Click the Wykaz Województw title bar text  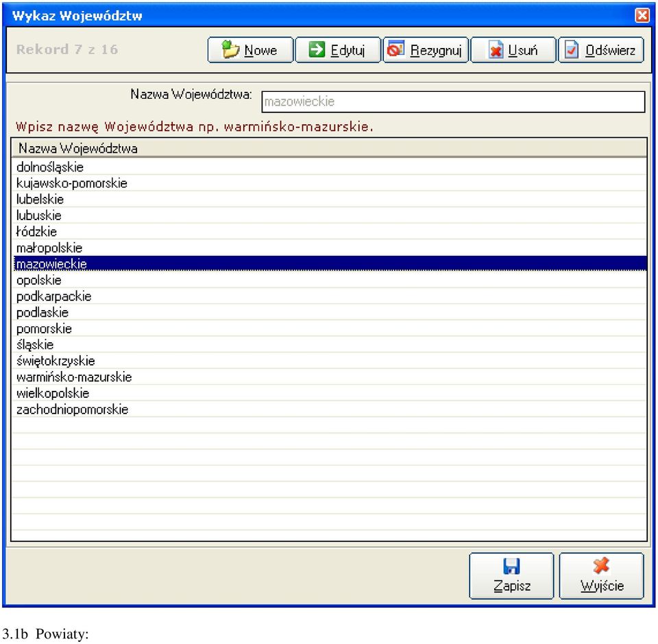pyautogui.click(x=77, y=16)
